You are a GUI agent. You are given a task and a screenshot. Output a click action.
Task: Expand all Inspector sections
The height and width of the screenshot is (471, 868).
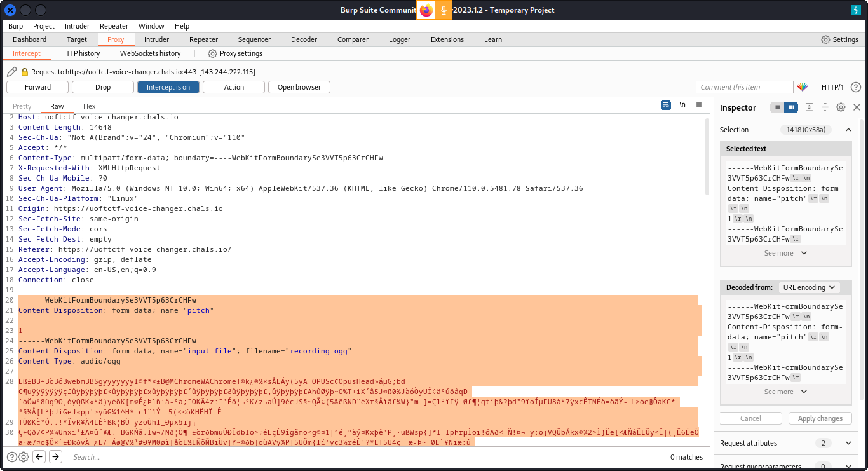coord(809,107)
